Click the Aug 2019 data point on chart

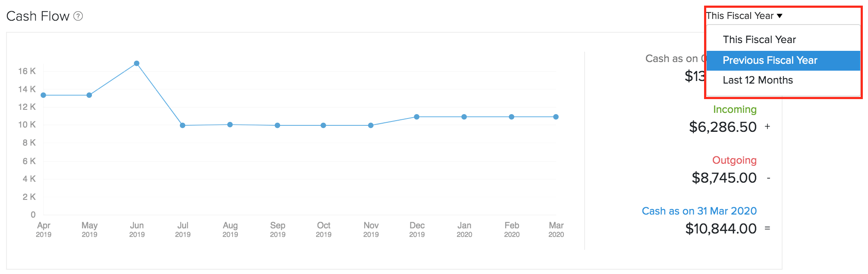(230, 125)
